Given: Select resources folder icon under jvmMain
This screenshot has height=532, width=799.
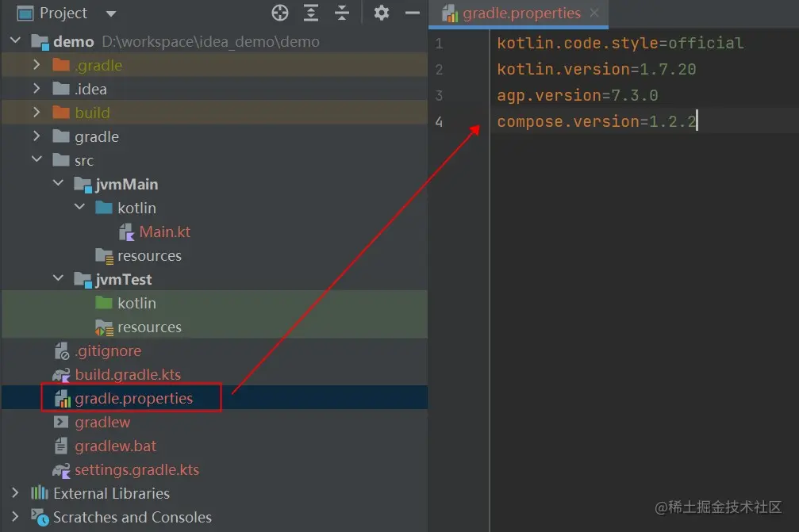Looking at the screenshot, I should 105,256.
